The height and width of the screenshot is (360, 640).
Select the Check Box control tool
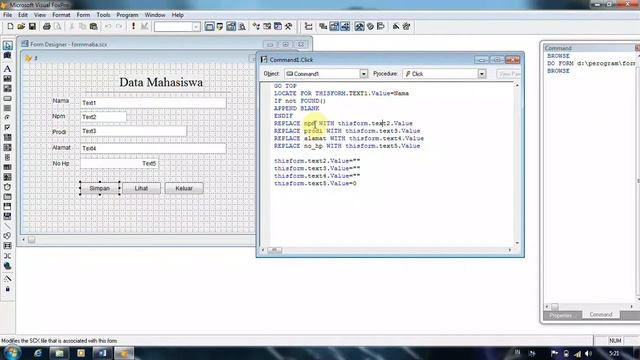coord(7,128)
